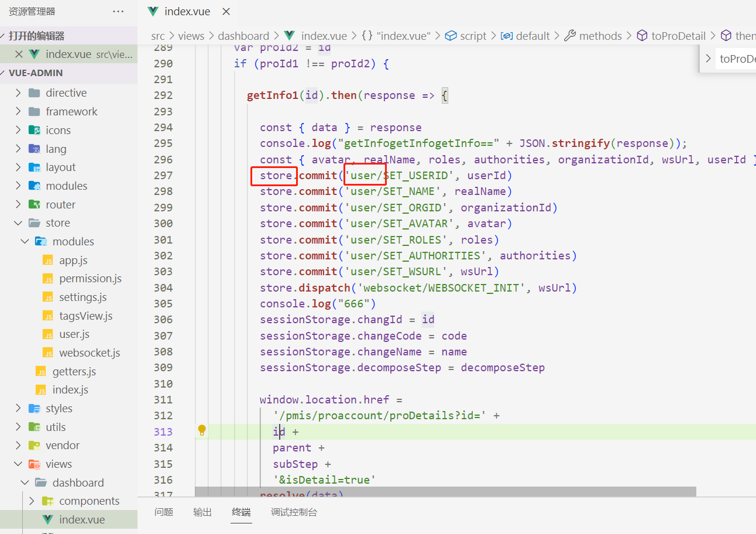Click the script symbol icon in the breadcrumb

[452, 35]
